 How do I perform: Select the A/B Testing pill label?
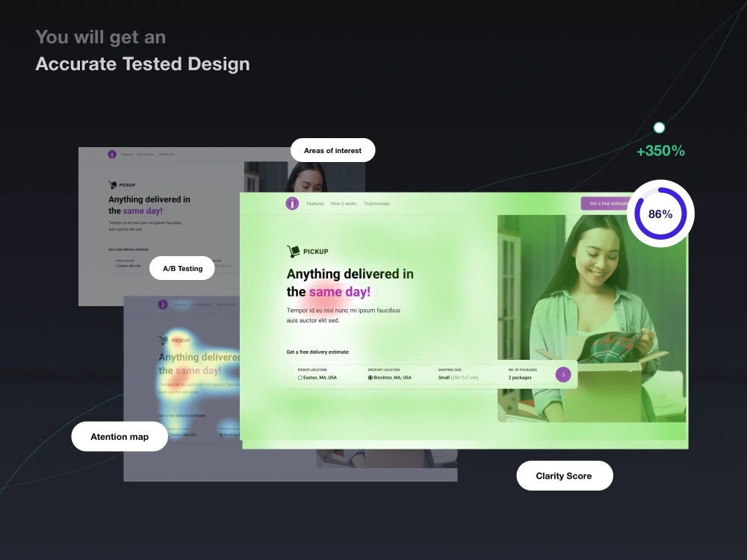(x=182, y=269)
